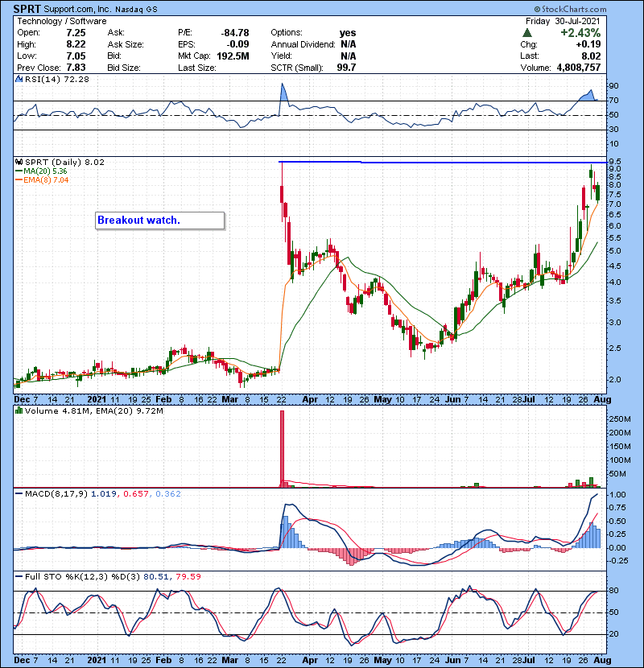Screen dimensions: 644x668
Task: Click the RSI panel line icon
Action: 19,79
